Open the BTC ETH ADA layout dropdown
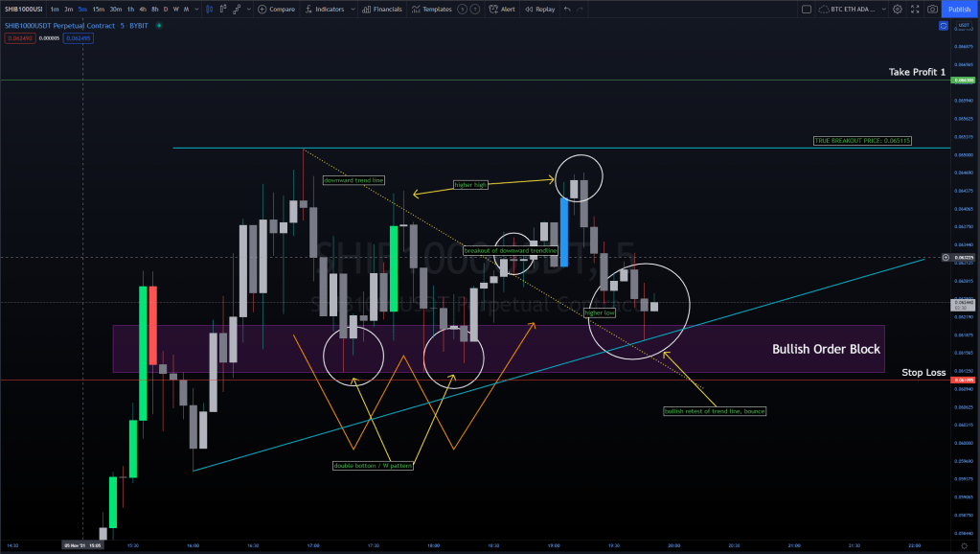The image size is (980, 554). [x=853, y=10]
